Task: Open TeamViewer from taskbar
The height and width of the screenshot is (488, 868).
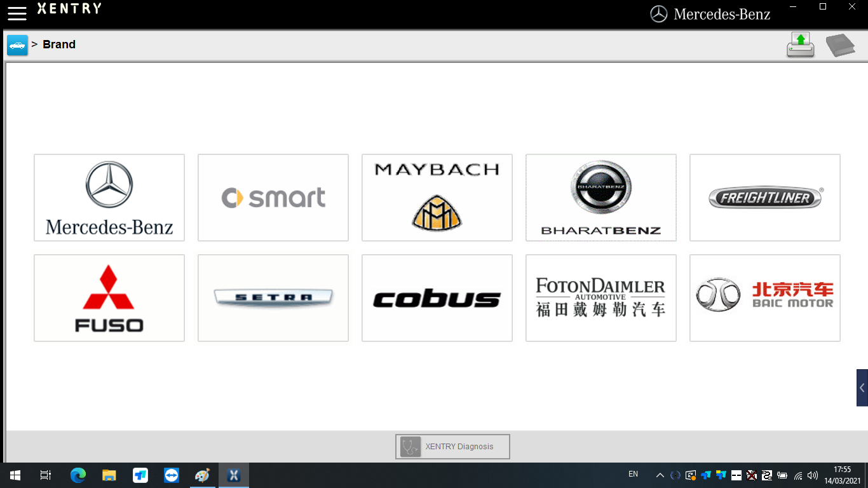Action: coord(171,475)
